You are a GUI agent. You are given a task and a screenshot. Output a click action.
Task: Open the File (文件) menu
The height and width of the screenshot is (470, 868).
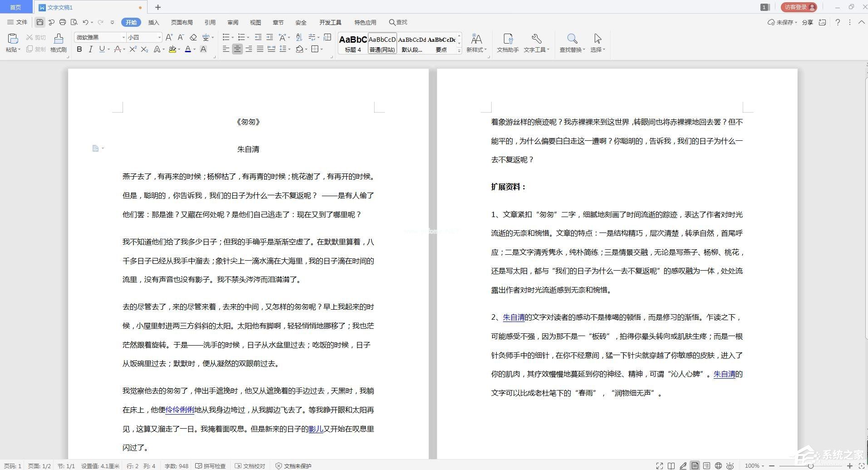pos(17,22)
